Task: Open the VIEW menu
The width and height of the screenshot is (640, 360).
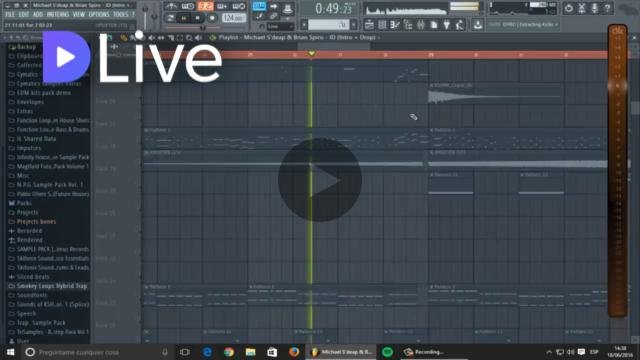Action: pos(78,14)
